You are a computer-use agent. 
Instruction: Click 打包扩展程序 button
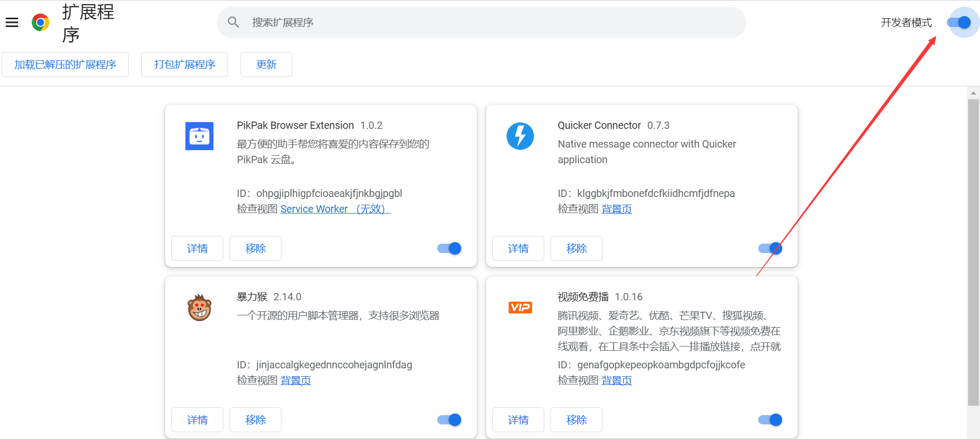[184, 64]
